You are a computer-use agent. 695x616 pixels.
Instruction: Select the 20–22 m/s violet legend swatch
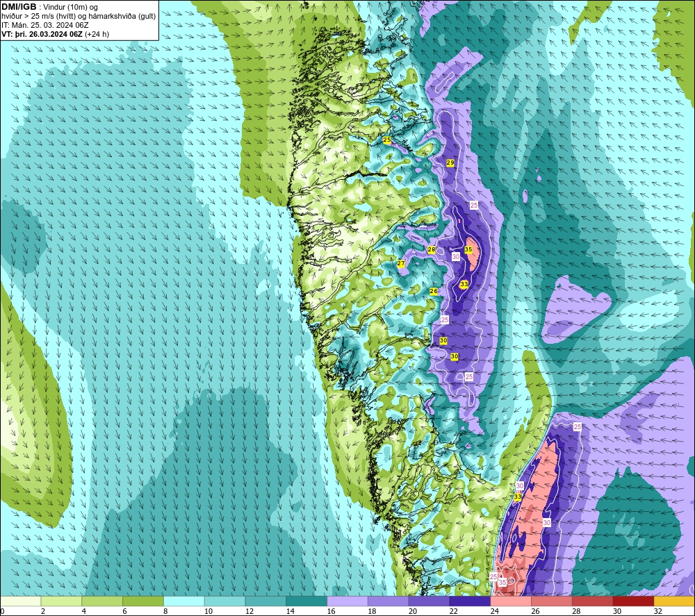[429, 601]
